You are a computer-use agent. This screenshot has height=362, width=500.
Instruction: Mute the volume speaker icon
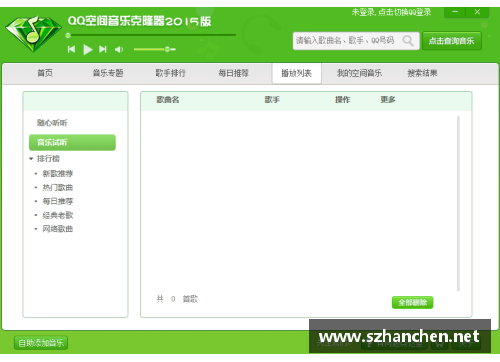pyautogui.click(x=119, y=49)
